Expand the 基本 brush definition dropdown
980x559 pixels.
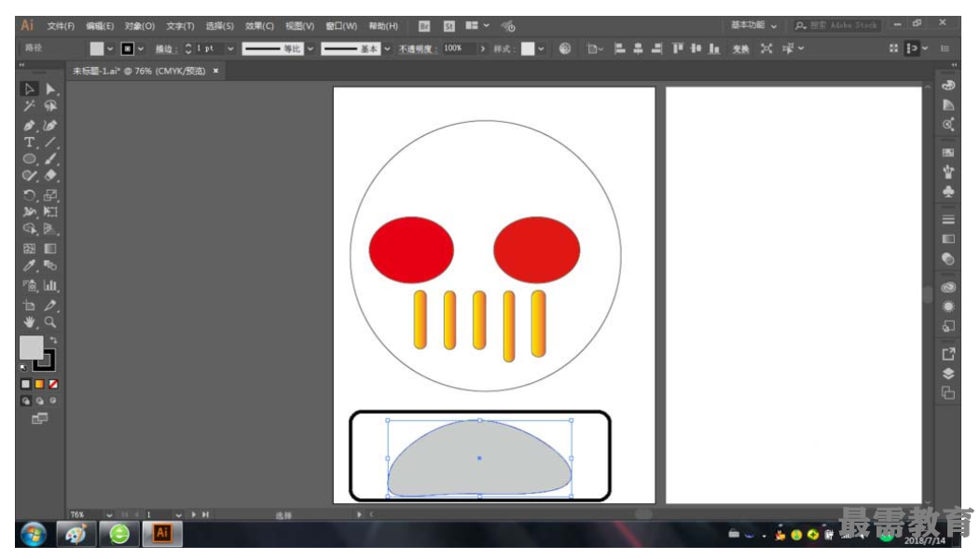(x=388, y=48)
